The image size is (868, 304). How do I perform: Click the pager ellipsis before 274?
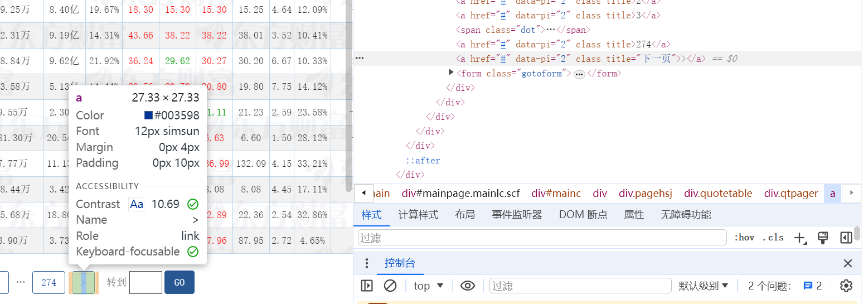[21, 282]
